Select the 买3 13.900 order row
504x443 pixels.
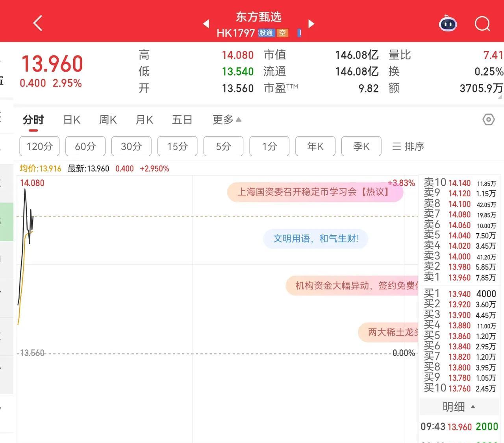460,315
